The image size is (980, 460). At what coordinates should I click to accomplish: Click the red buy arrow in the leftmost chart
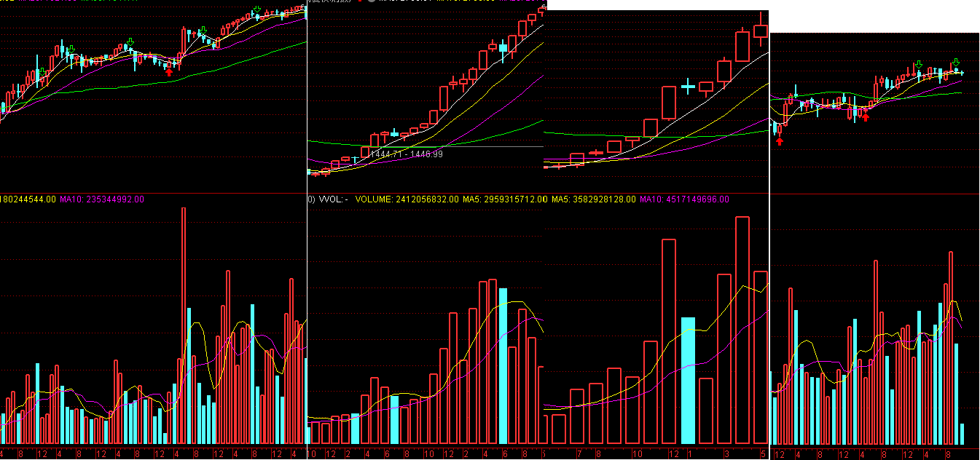pos(169,71)
